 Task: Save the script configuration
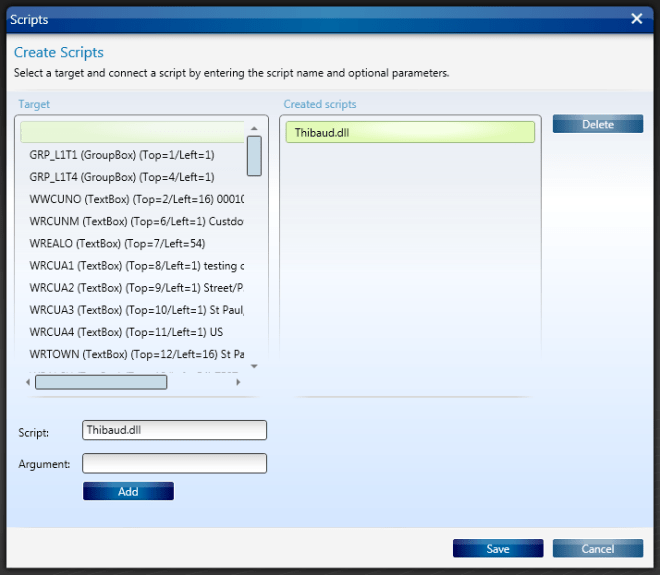[497, 548]
